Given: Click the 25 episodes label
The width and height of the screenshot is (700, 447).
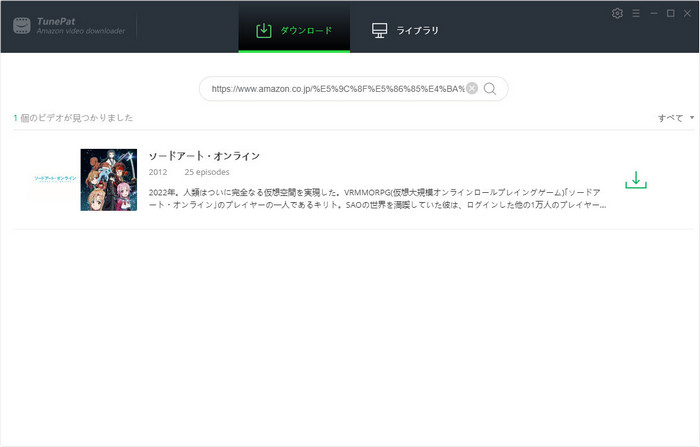Looking at the screenshot, I should point(207,172).
